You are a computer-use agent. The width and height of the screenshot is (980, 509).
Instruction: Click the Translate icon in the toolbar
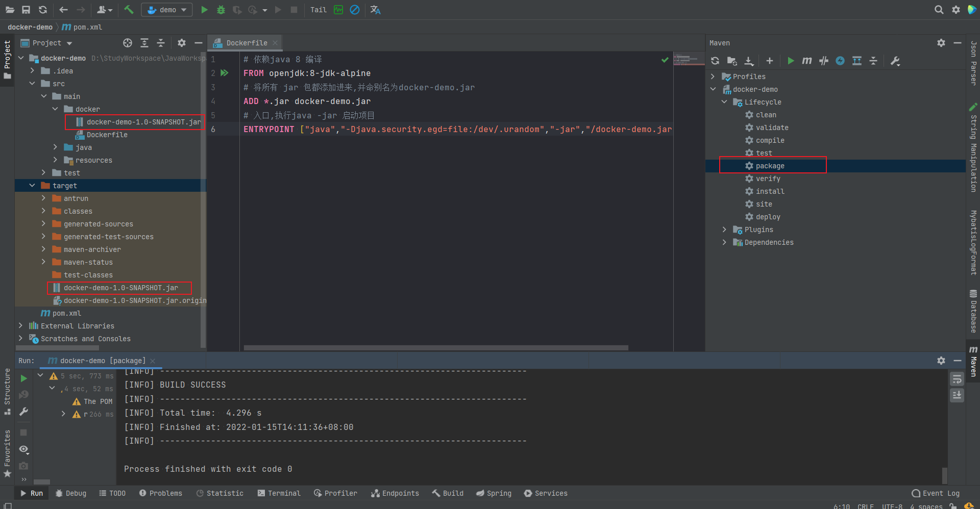[x=375, y=10]
